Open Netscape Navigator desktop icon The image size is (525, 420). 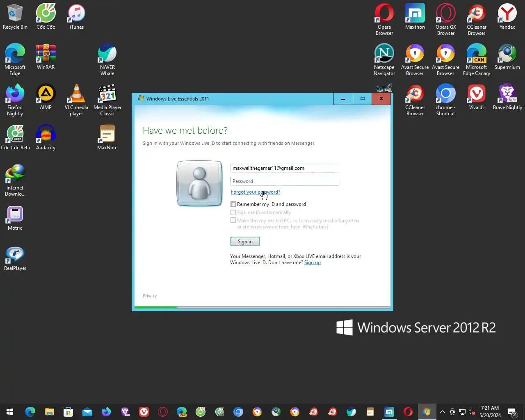tap(384, 60)
